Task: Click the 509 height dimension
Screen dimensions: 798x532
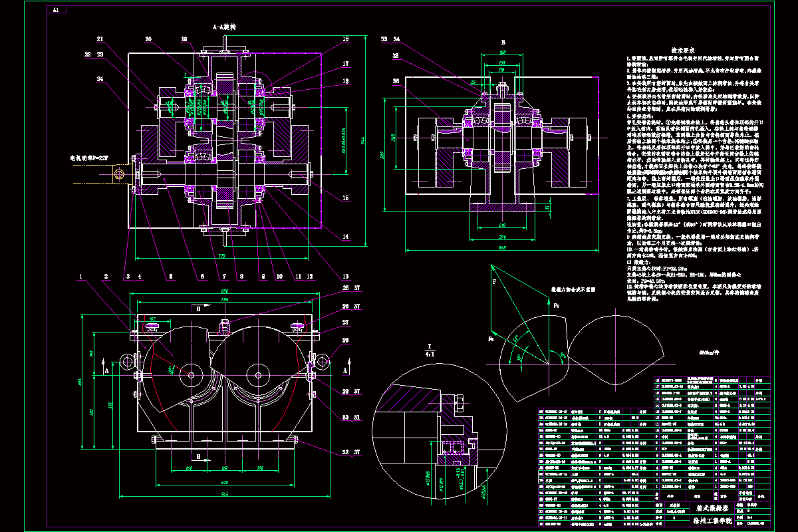Action: click(x=382, y=155)
